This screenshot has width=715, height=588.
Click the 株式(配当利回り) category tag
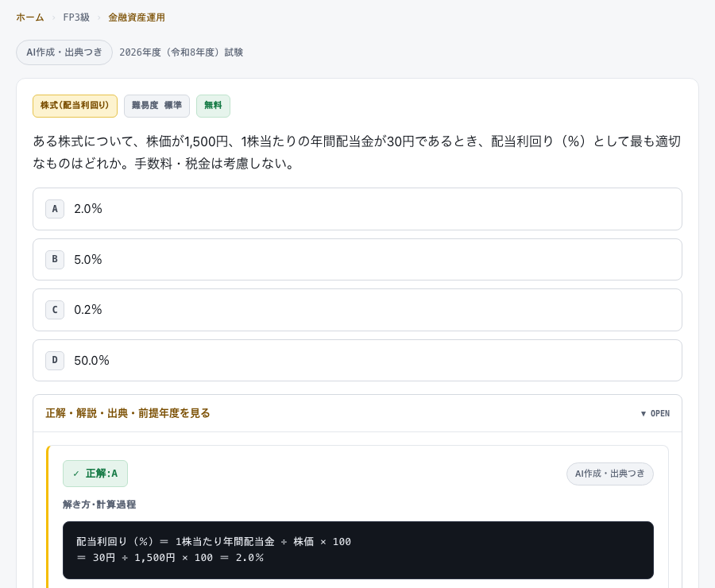click(x=75, y=106)
